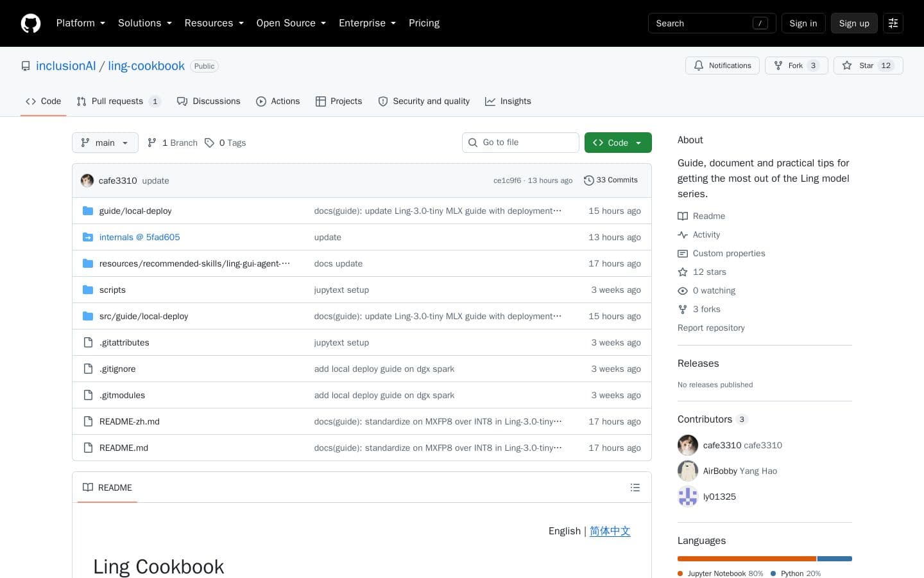Open the Insights tab
The height and width of the screenshot is (578, 924).
point(508,101)
